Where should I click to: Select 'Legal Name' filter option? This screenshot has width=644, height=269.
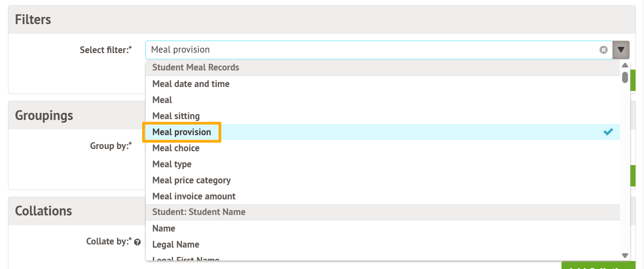[176, 244]
